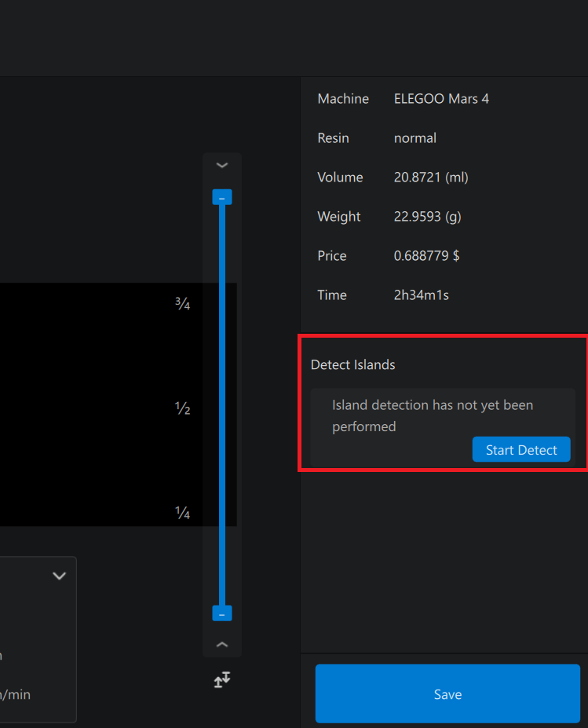
Task: Click the ½ mark on the layer scale
Action: point(182,409)
